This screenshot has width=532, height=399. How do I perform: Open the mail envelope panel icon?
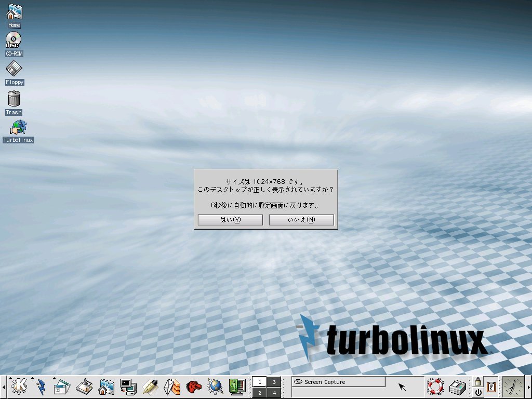click(171, 386)
